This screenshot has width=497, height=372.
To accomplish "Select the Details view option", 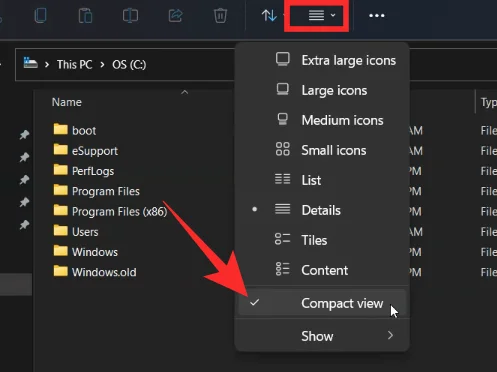I will pos(322,210).
